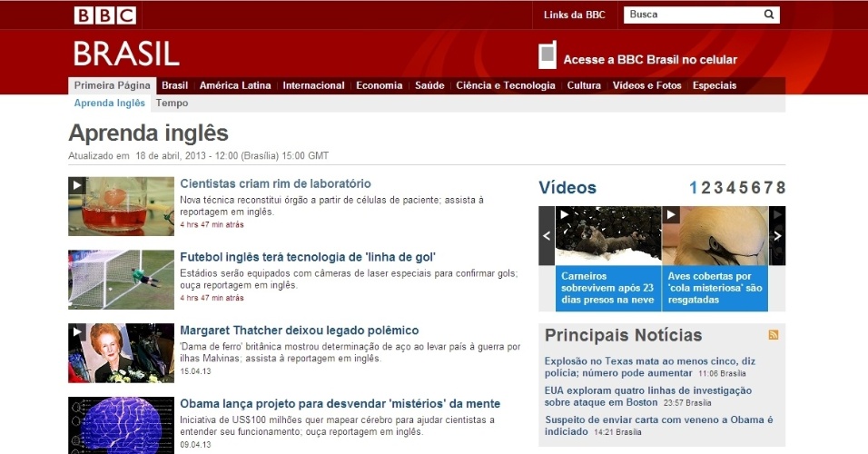Viewport: 868px width, 454px height.
Task: Focus the Busca search field
Action: [693, 15]
